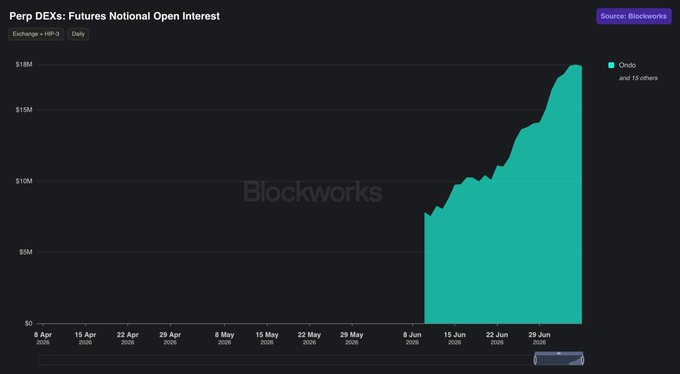Select the Ondo legend label
Screen dimensions: 680x374
[x=627, y=65]
